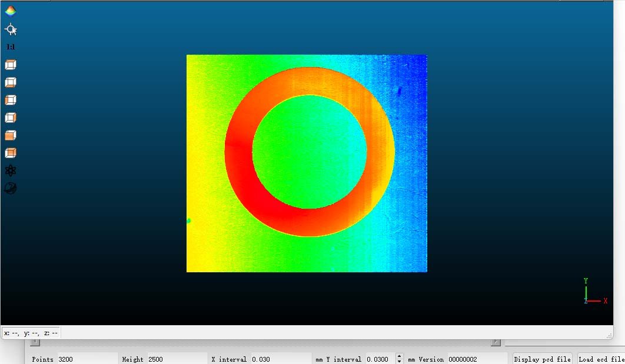Select cube view with right face highlighted

[x=11, y=118]
